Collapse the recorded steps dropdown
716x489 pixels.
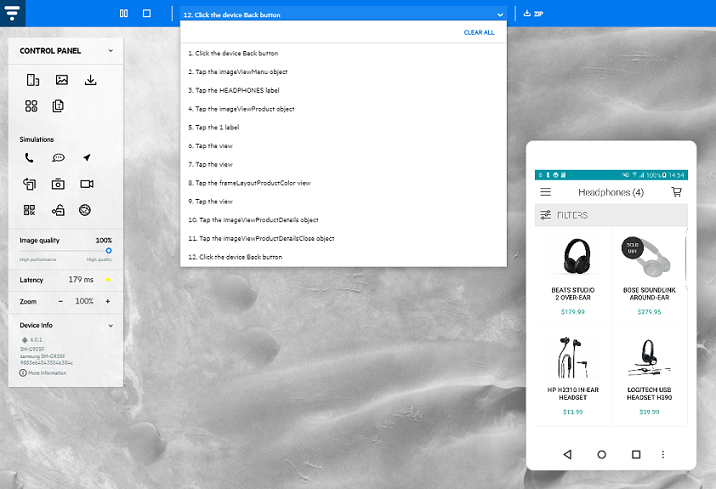[x=499, y=14]
